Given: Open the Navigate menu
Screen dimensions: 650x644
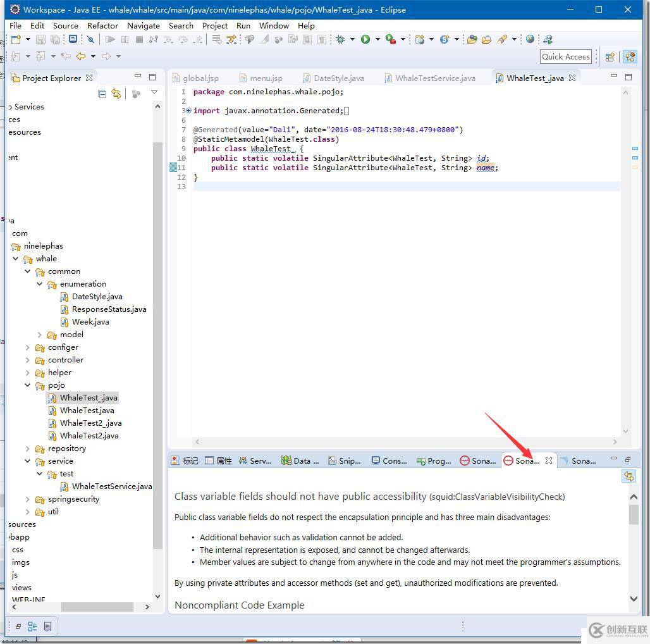Looking at the screenshot, I should click(144, 26).
